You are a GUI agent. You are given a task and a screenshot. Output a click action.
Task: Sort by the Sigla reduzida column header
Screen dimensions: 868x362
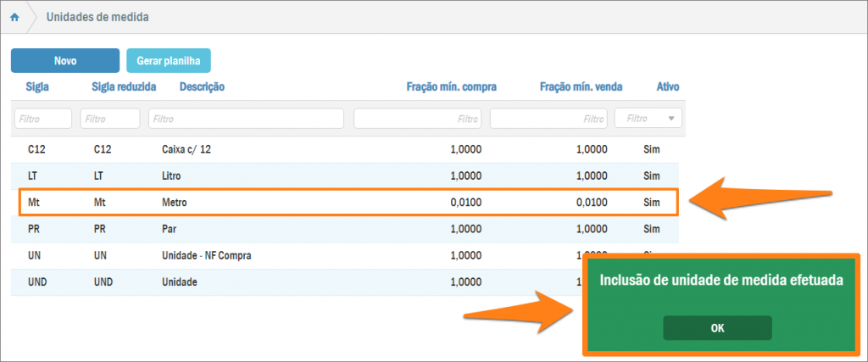point(123,86)
